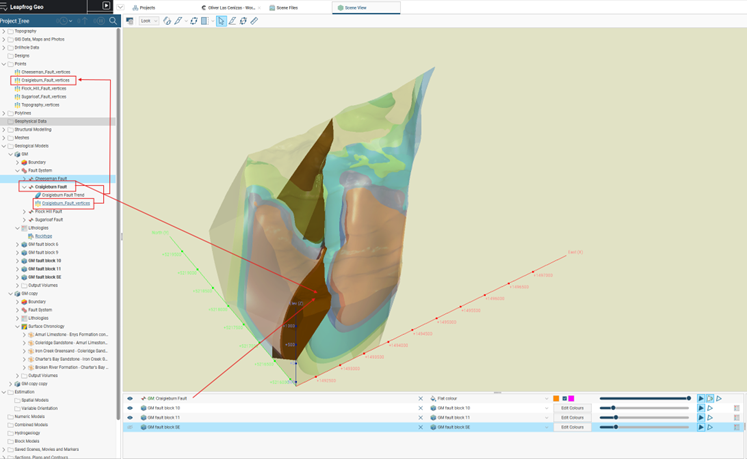Viewport: 747px width, 459px height.
Task: Select the arrow pointer tool in scene toolbar
Action: pos(221,20)
